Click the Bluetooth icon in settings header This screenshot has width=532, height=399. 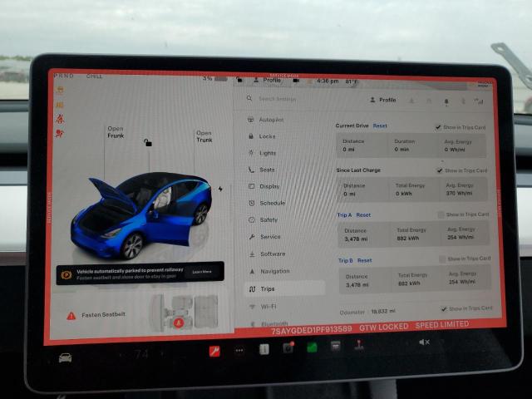click(463, 101)
